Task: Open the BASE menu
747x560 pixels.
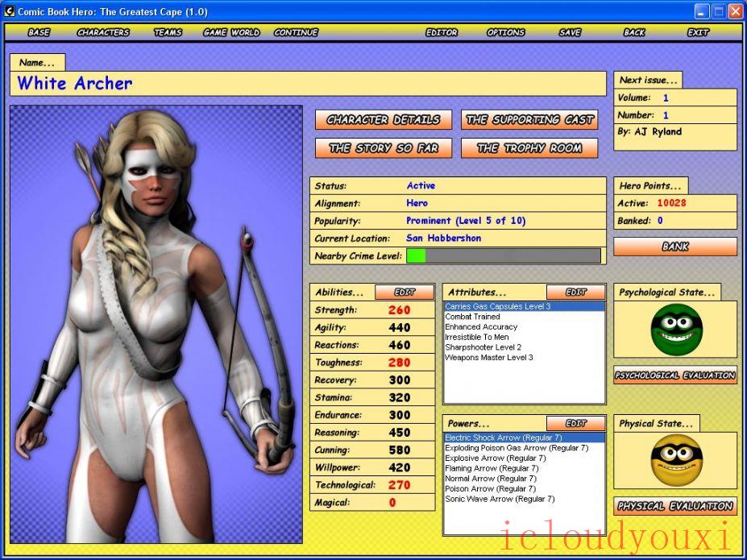Action: click(x=39, y=32)
